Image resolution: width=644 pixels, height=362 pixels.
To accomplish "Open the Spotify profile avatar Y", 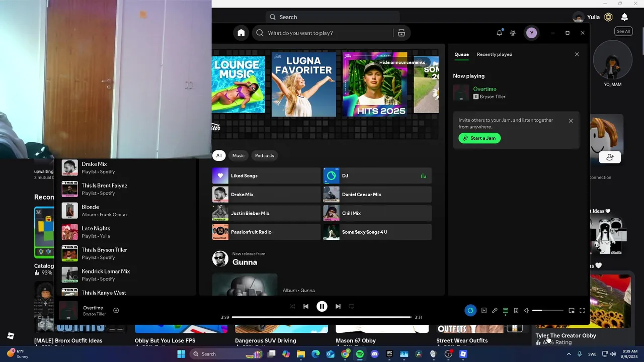I will (x=531, y=33).
